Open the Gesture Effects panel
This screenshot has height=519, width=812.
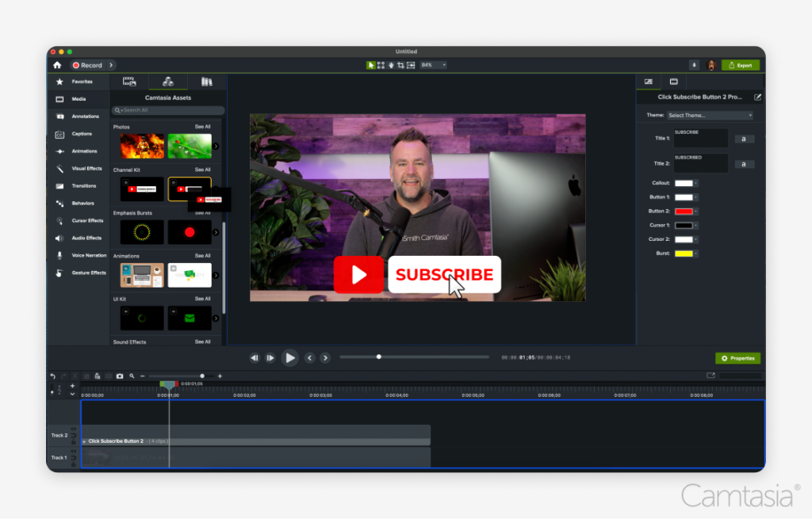77,273
